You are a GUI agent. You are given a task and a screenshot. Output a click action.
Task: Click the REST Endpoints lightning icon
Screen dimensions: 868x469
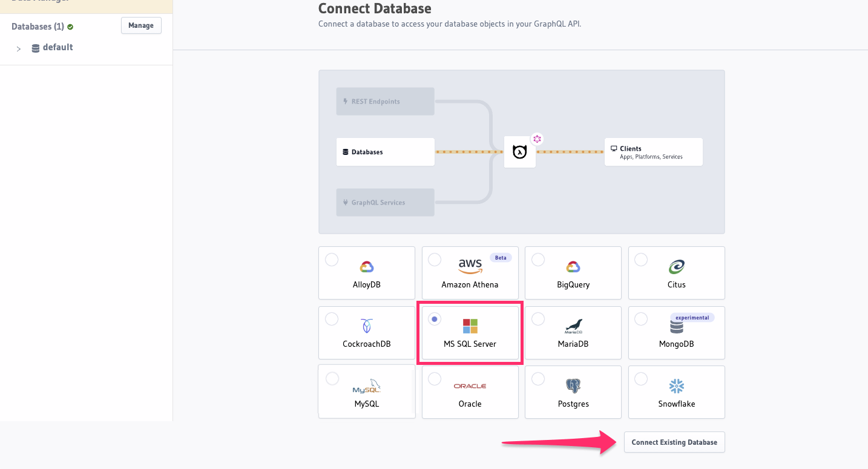point(346,102)
